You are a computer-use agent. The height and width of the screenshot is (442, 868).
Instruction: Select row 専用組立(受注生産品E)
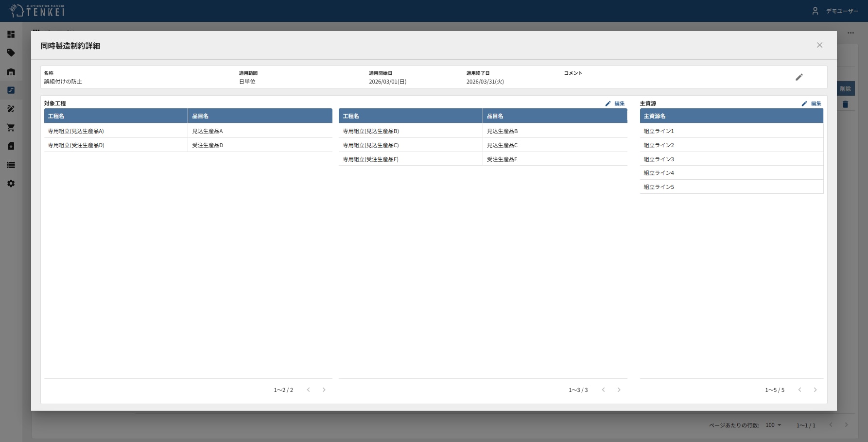click(483, 159)
